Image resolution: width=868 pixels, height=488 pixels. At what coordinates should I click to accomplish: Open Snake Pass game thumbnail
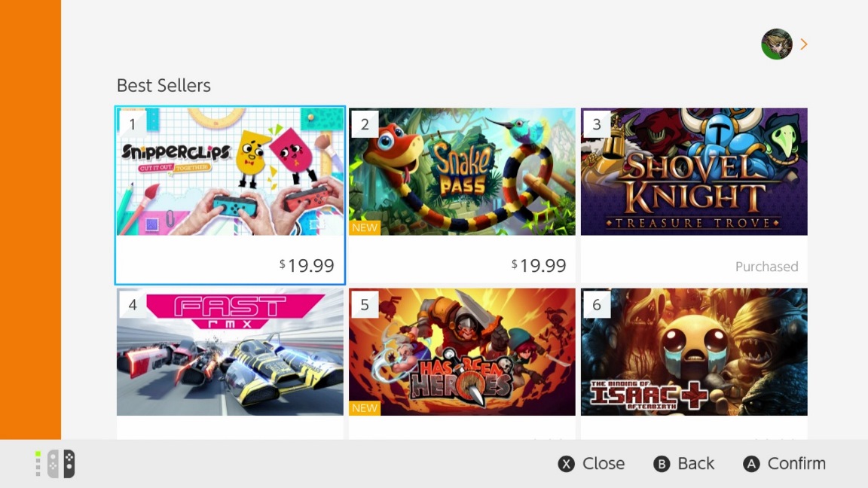pos(462,172)
